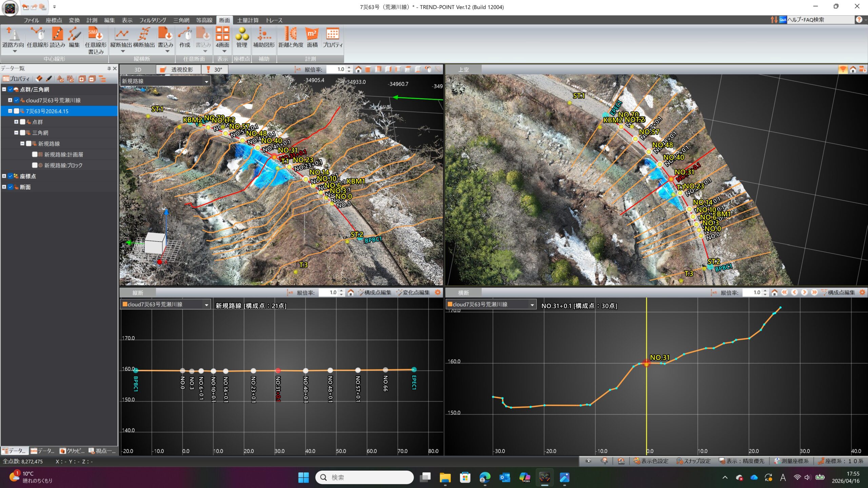868x488 pixels.
Task: Toggle the 座標点 visibility checkbox
Action: click(10, 176)
